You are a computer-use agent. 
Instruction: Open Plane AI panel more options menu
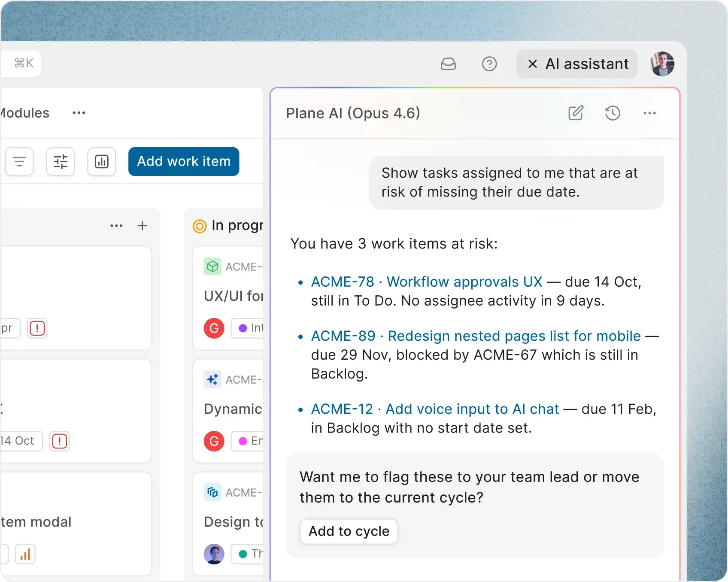click(649, 113)
